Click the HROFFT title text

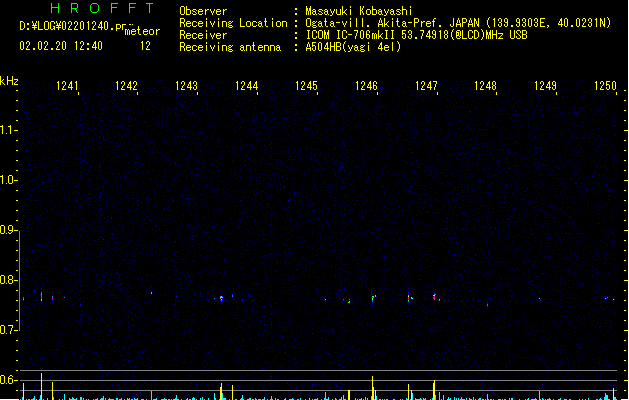pos(102,8)
